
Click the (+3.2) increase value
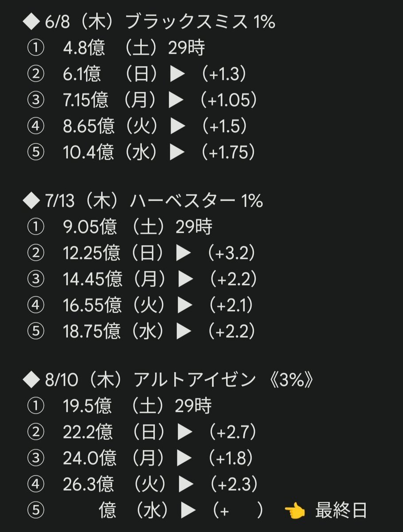[233, 254]
